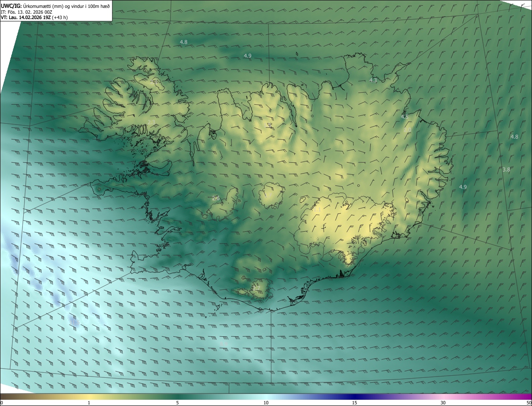This screenshot has width=532, height=406.
Task: Click the valid time line 'VT: Lau. 14.02.2026 19Z (+43 h)'
Action: pos(34,17)
